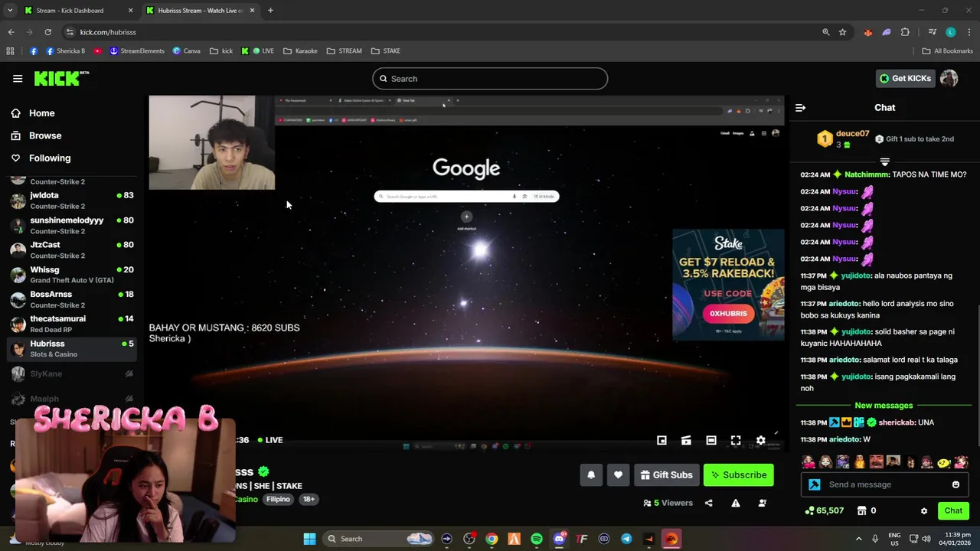Click the Gift Subs button
Screen dimensions: 980x551
(666, 475)
